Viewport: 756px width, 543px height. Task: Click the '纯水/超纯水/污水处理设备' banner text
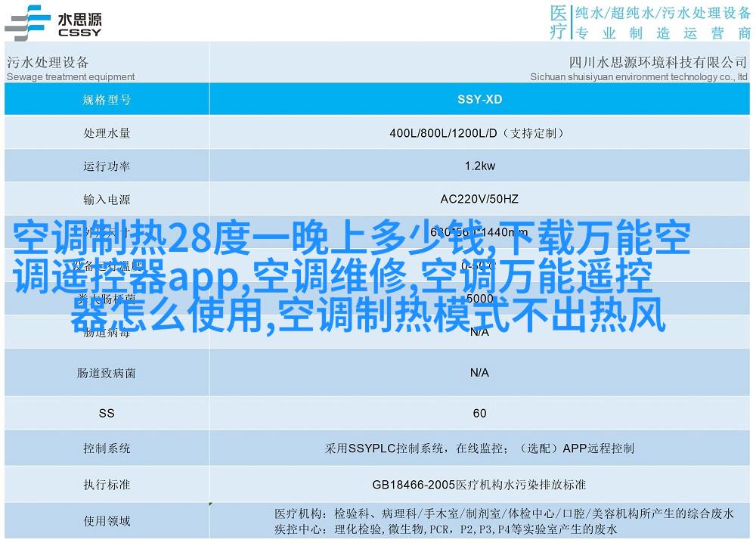tap(663, 13)
